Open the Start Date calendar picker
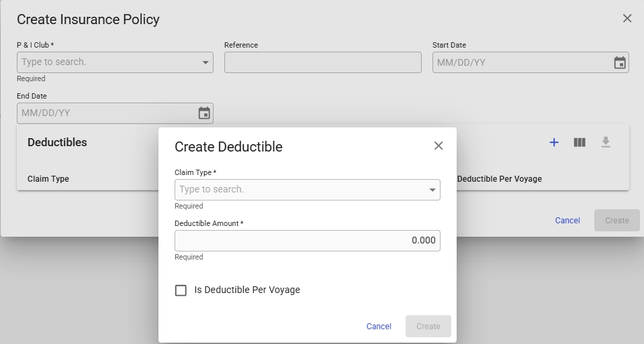Viewport: 644px width, 344px height. pyautogui.click(x=619, y=62)
